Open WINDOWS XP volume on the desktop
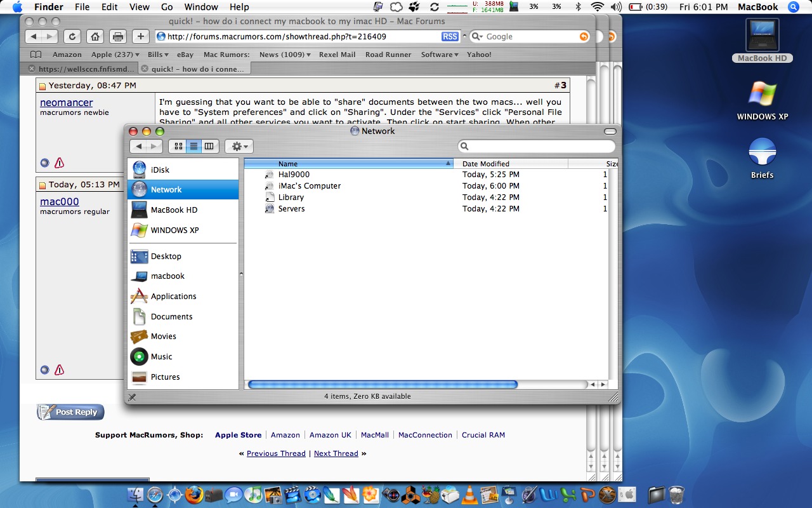 [763, 100]
